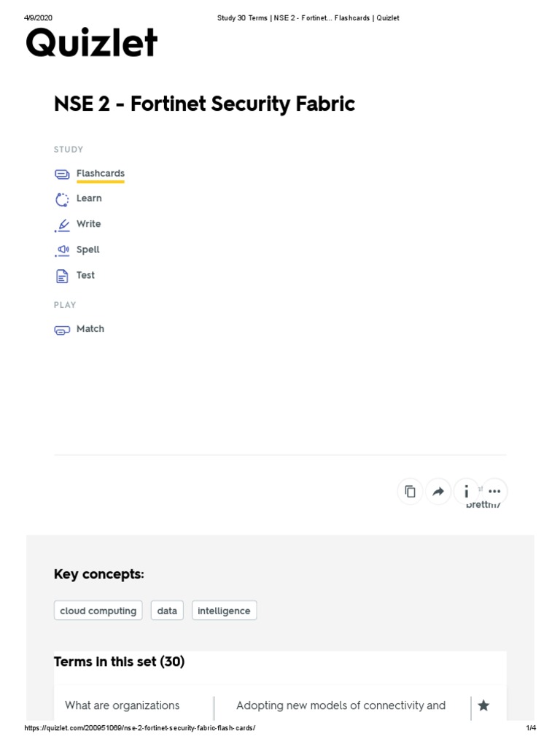Star the first term in the set
Screen dimensions: 560x747
tap(483, 705)
